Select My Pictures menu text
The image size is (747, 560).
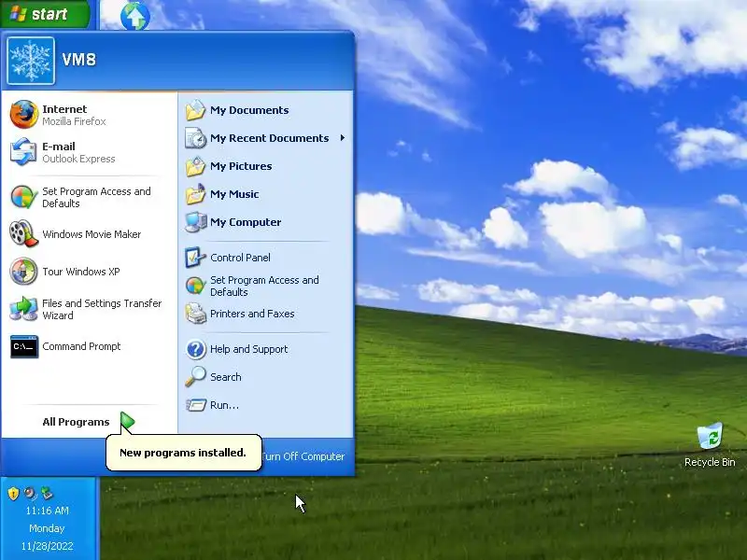[x=241, y=166]
